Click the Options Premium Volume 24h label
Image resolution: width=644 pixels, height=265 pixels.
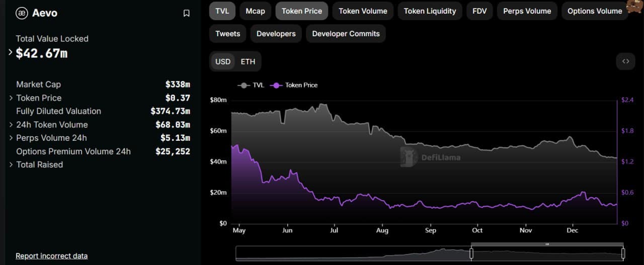73,151
